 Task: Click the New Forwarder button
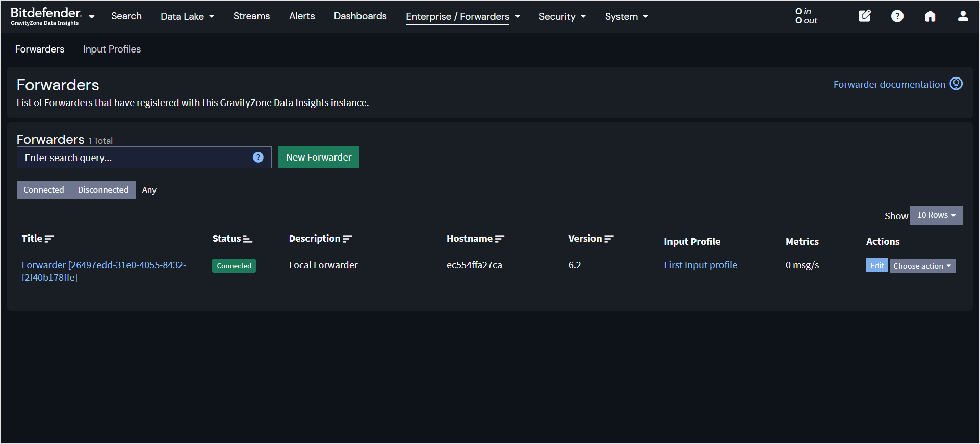pyautogui.click(x=319, y=157)
